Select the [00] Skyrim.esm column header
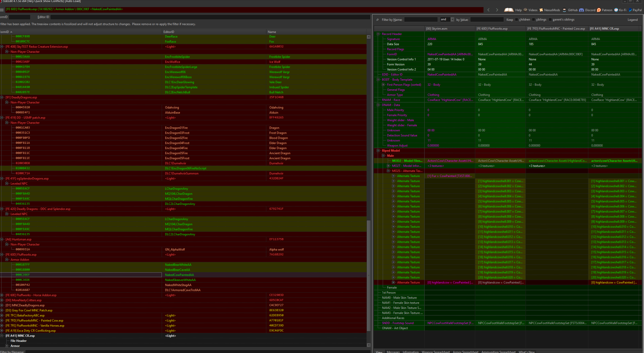The width and height of the screenshot is (644, 353). pyautogui.click(x=449, y=29)
